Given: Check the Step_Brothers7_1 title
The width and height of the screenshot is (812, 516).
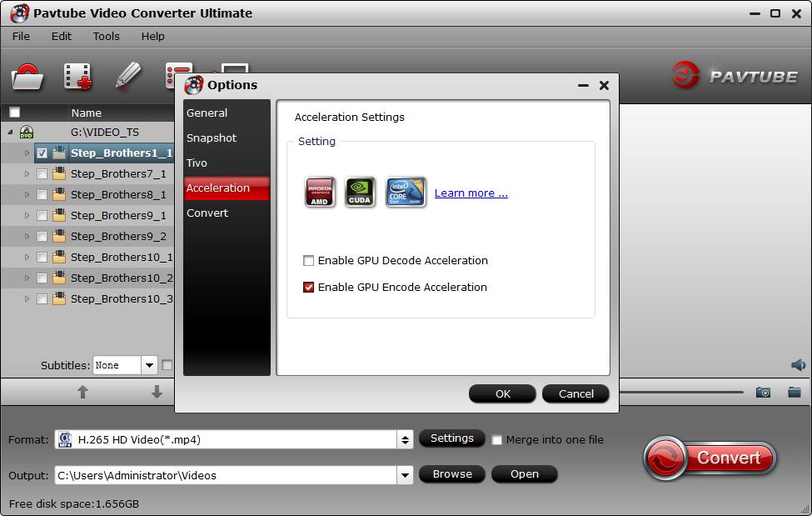Looking at the screenshot, I should point(42,173).
